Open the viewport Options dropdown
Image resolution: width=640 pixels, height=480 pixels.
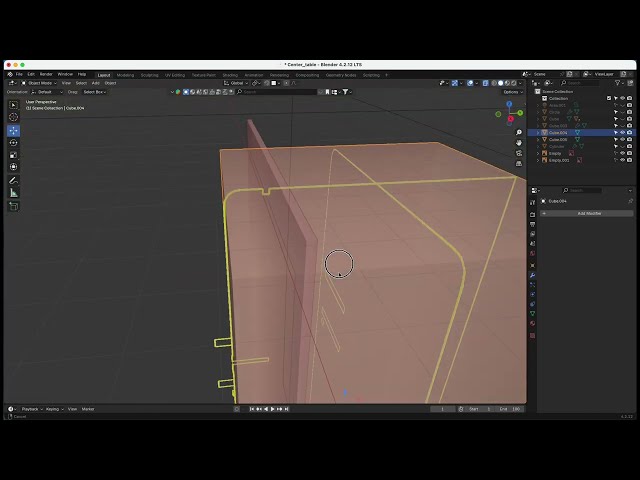(513, 92)
